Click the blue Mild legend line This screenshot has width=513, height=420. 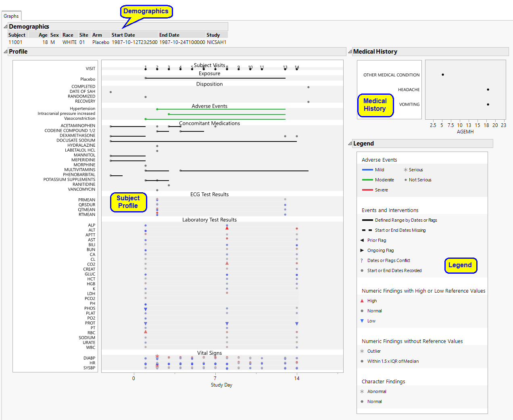point(367,170)
